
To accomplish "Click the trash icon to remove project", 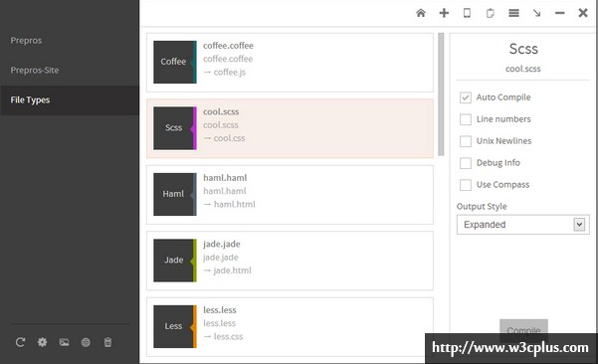I will (107, 342).
